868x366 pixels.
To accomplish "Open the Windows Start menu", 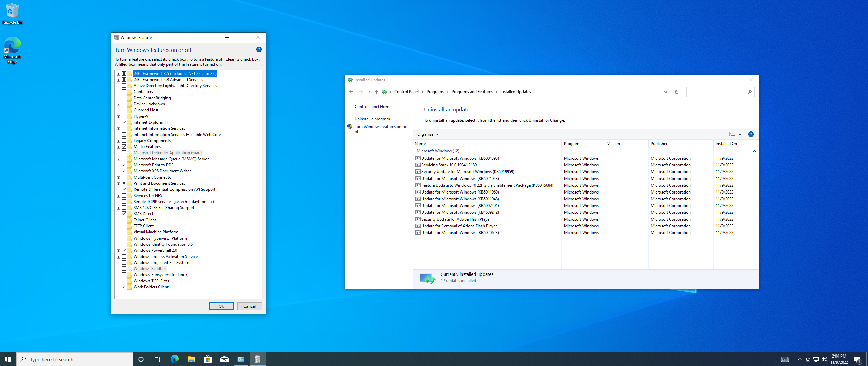I will coord(8,359).
